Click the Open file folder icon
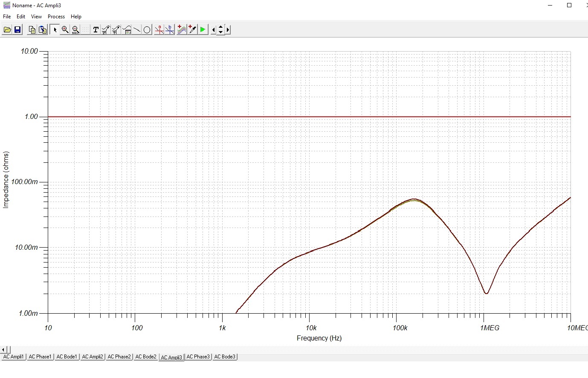 tap(7, 30)
